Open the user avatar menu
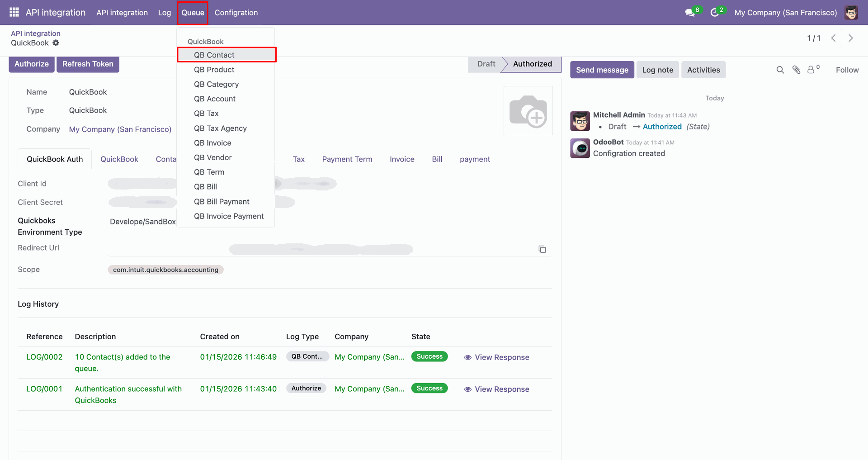The image size is (868, 460). click(851, 12)
